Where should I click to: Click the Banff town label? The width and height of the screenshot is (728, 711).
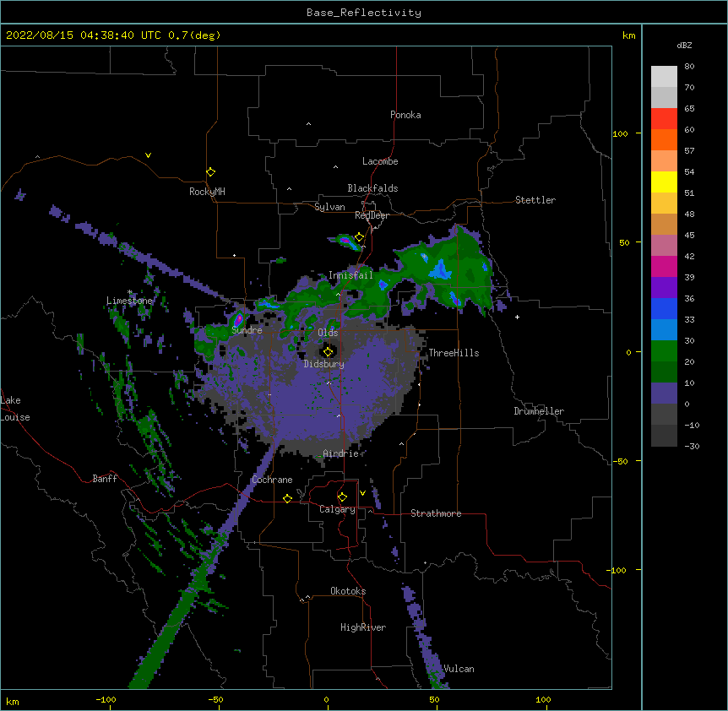point(105,479)
